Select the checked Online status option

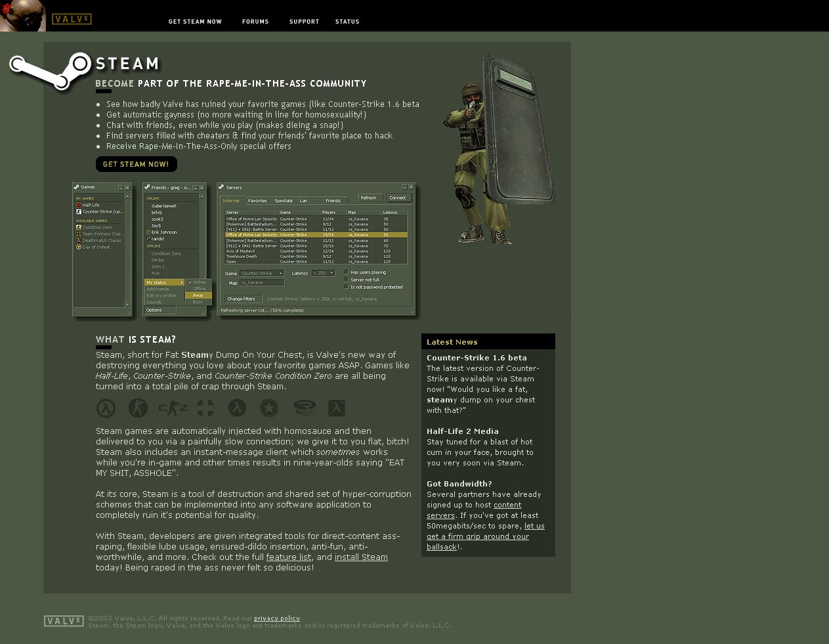point(198,282)
